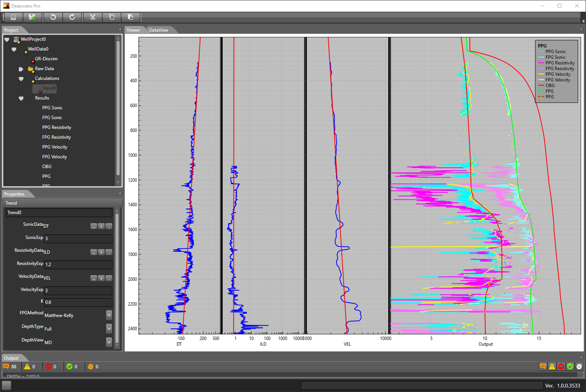Open the Properties panel options arrow
The width and height of the screenshot is (586, 392).
(120, 193)
